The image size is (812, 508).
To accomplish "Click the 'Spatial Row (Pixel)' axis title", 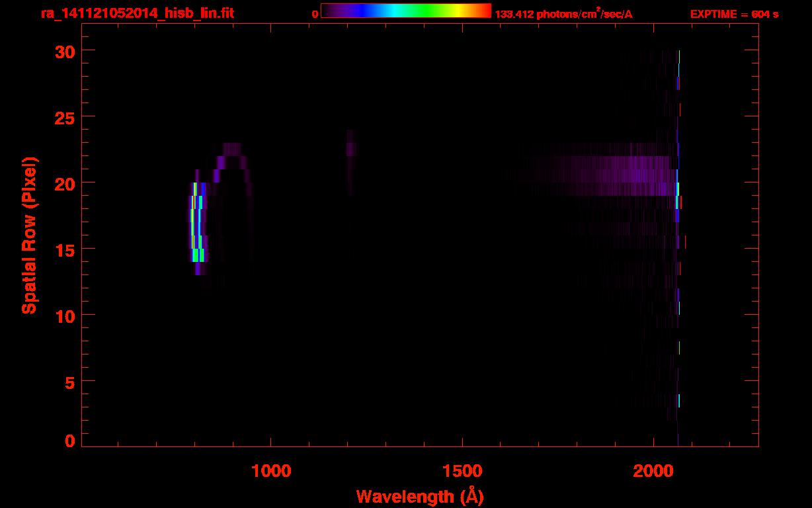I will click(x=29, y=235).
